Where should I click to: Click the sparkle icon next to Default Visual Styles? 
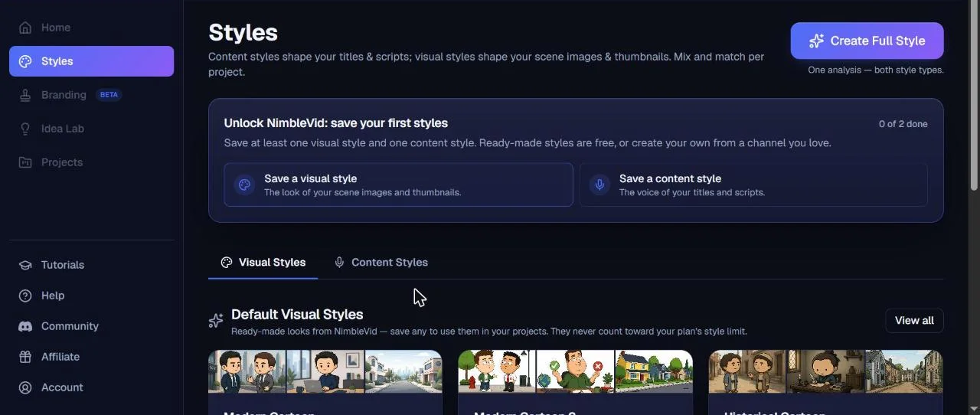pyautogui.click(x=216, y=321)
